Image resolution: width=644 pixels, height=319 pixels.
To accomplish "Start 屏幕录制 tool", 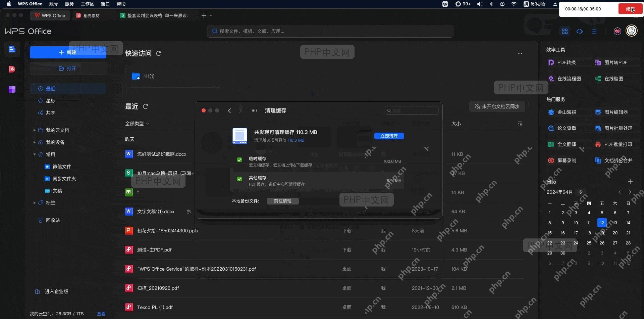I will tap(562, 161).
